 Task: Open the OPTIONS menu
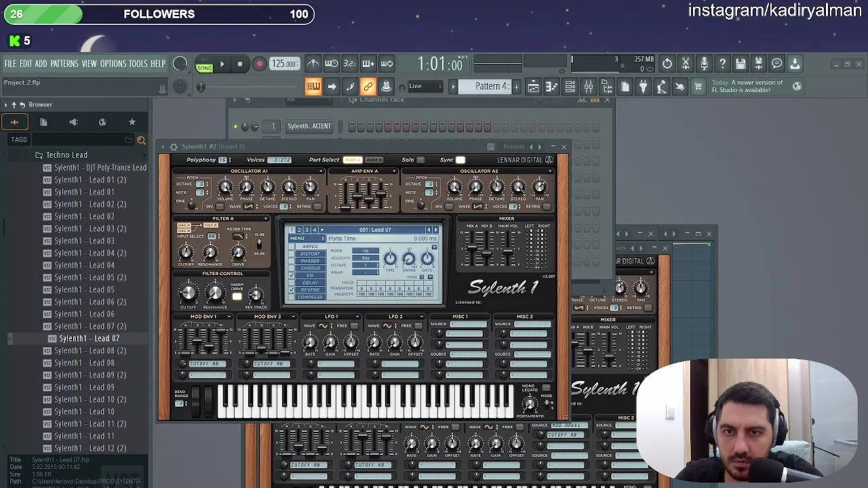point(113,64)
